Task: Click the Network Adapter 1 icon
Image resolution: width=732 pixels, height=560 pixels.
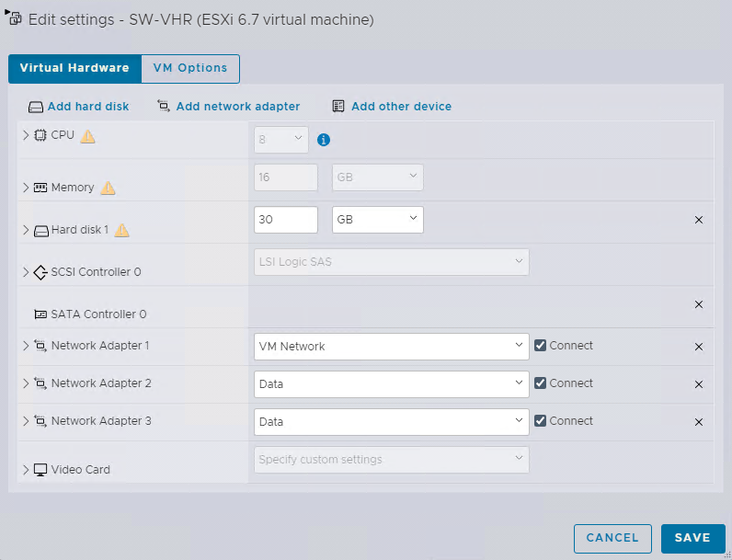Action: [x=40, y=346]
